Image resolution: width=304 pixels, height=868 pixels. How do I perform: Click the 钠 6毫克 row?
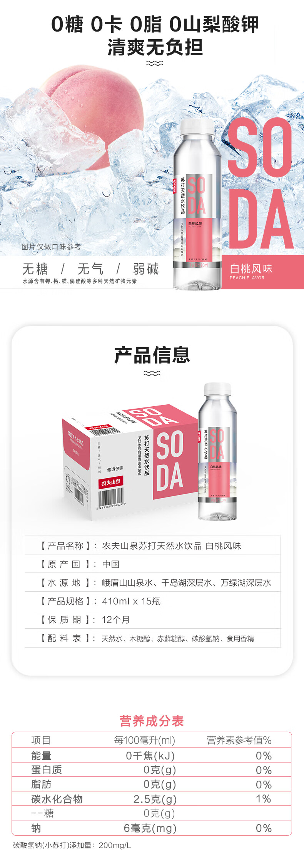coord(152,828)
